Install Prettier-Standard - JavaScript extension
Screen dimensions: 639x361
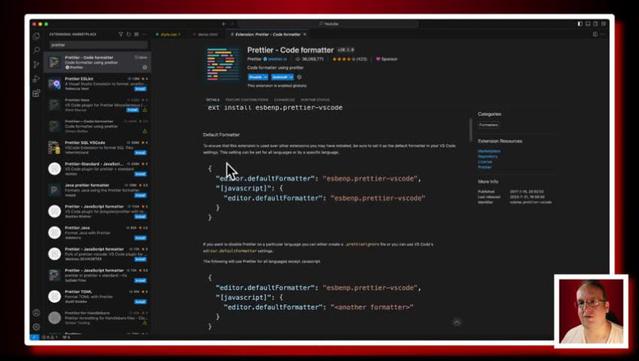[x=141, y=174]
